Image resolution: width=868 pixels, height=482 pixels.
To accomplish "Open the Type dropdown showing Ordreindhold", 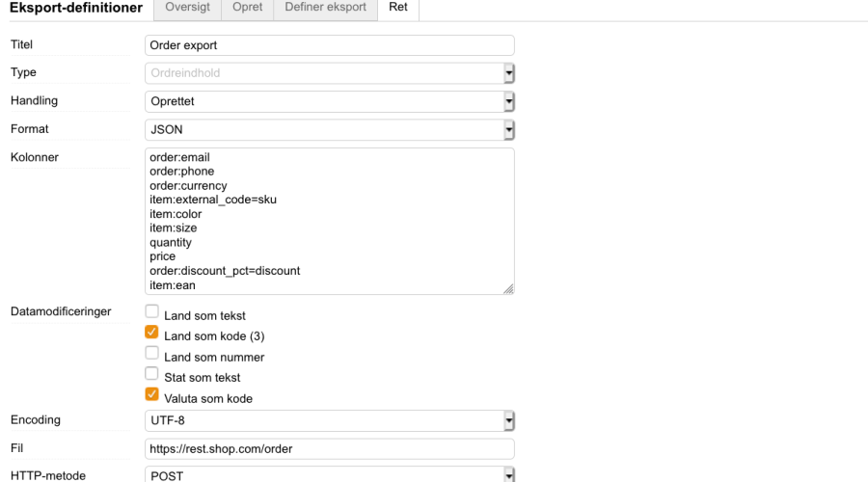I will click(x=328, y=73).
